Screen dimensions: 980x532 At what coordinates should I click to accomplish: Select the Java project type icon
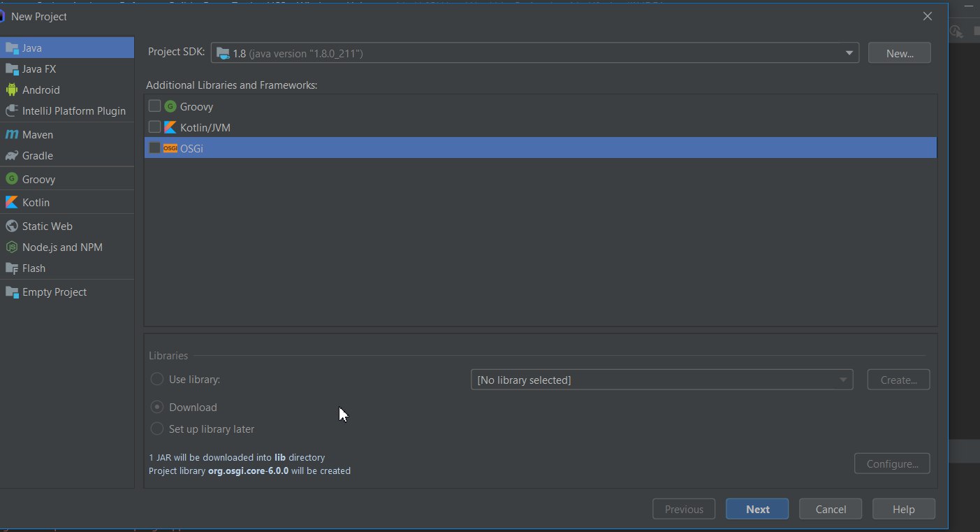[11, 48]
